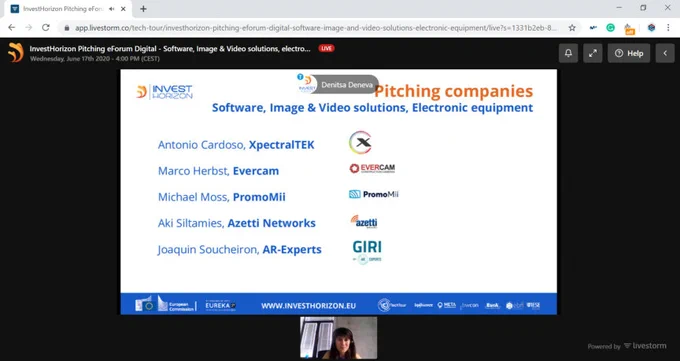Click "Aki Siltamies, Azetti Networks" text
The width and height of the screenshot is (680, 361).
(x=236, y=223)
